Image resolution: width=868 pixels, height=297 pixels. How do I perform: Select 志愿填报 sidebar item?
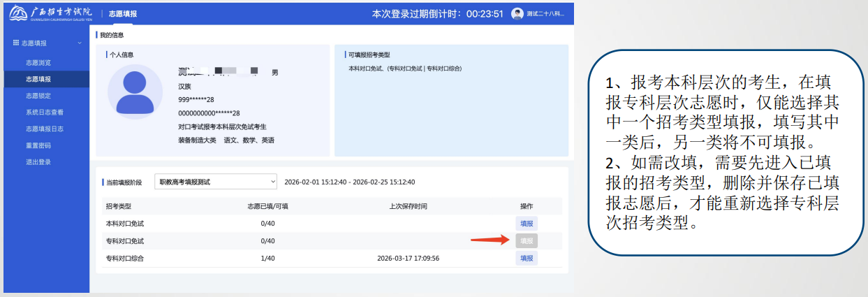[38, 79]
